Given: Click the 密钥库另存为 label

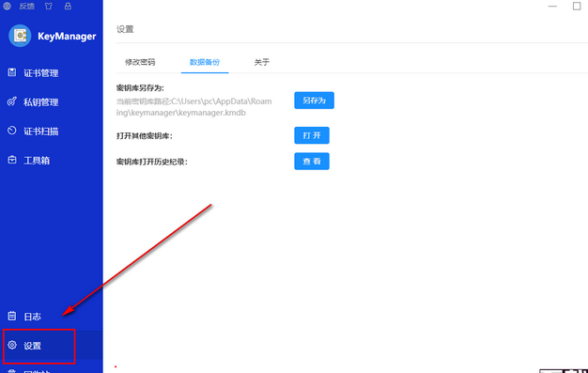Looking at the screenshot, I should click(140, 88).
